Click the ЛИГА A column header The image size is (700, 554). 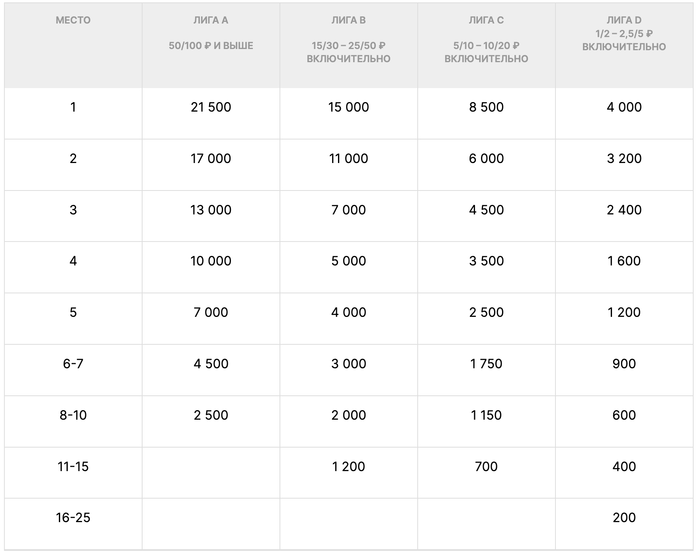click(210, 20)
